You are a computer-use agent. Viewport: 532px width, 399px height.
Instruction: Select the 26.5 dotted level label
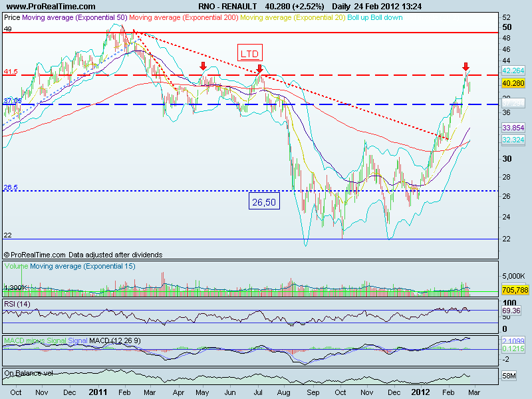(11, 188)
